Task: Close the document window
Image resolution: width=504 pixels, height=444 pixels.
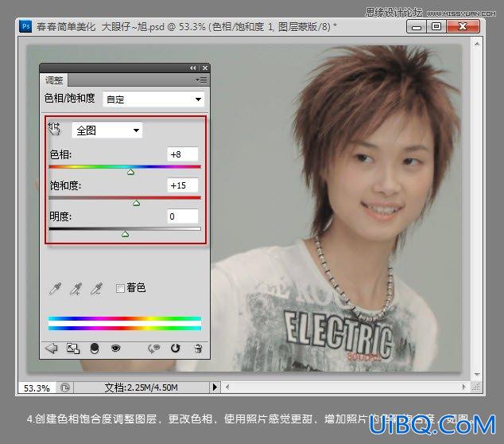Action: [x=463, y=26]
